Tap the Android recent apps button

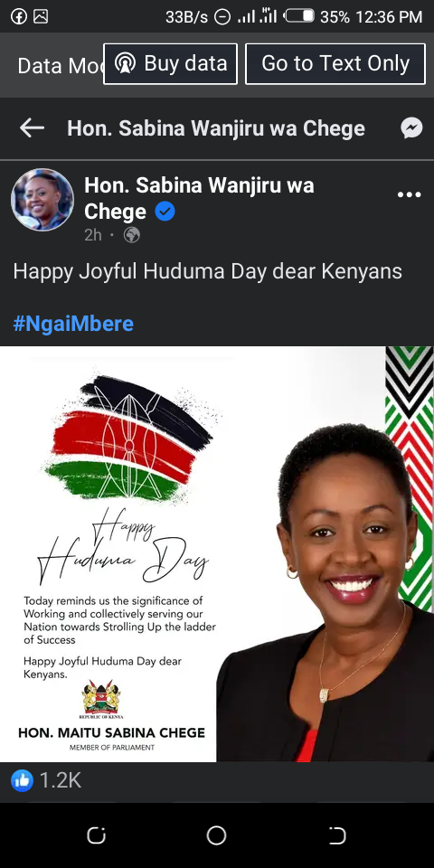pos(96,835)
